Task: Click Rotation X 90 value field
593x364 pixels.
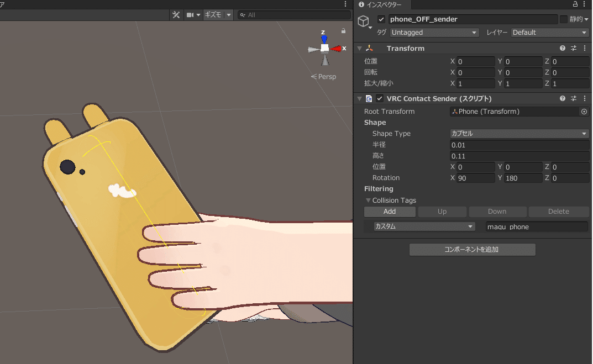Action: pyautogui.click(x=475, y=178)
